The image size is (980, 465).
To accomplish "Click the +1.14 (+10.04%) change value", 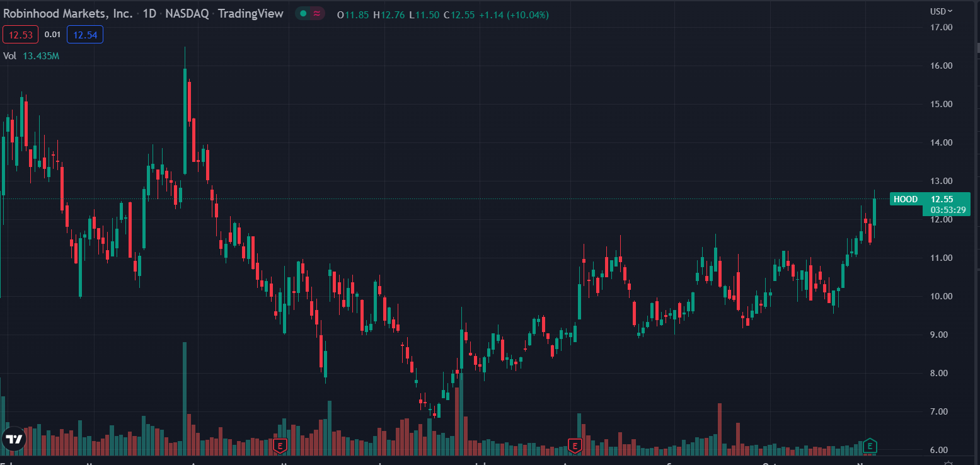I will [514, 14].
